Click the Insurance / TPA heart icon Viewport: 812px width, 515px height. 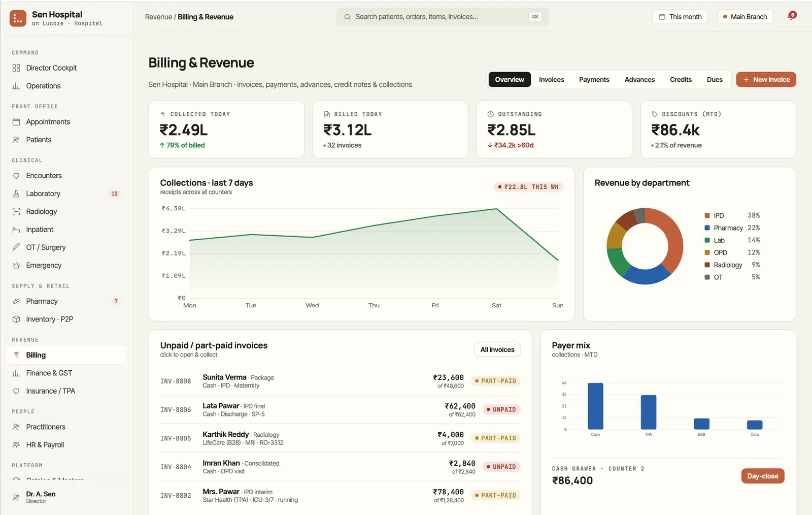click(16, 391)
